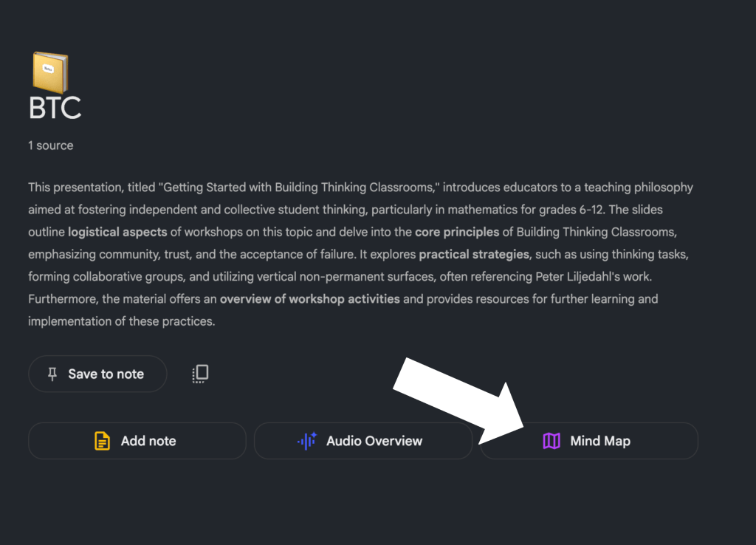
Task: Click the blue waveform Audio Overview icon
Action: (x=306, y=441)
